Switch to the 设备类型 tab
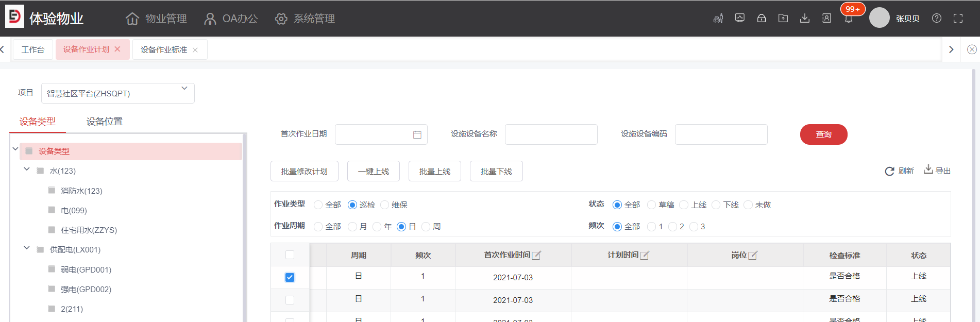This screenshot has width=980, height=322. click(38, 122)
